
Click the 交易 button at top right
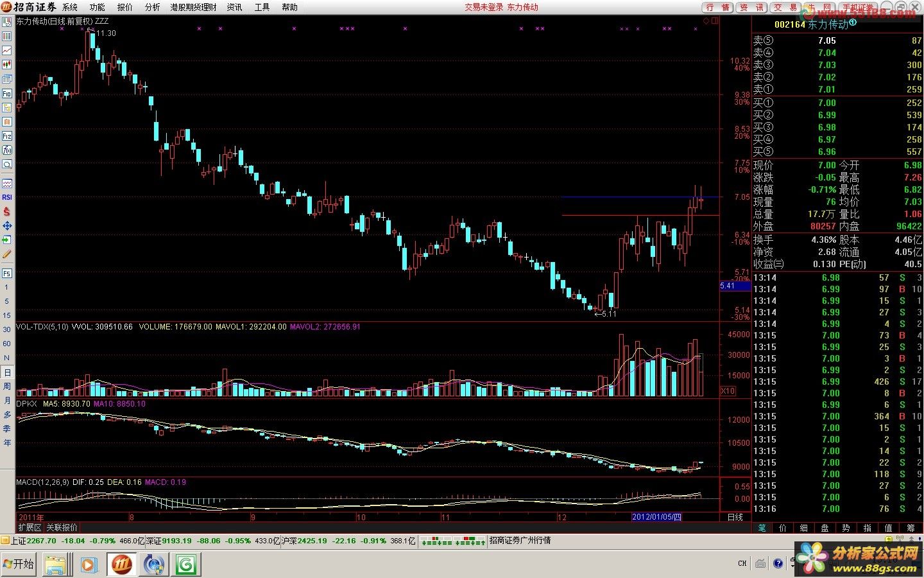pos(786,8)
